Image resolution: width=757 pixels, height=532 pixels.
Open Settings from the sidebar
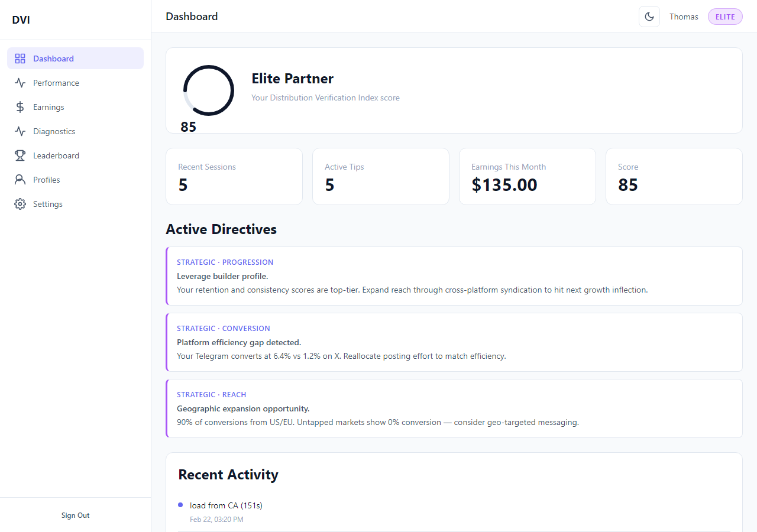coord(75,204)
